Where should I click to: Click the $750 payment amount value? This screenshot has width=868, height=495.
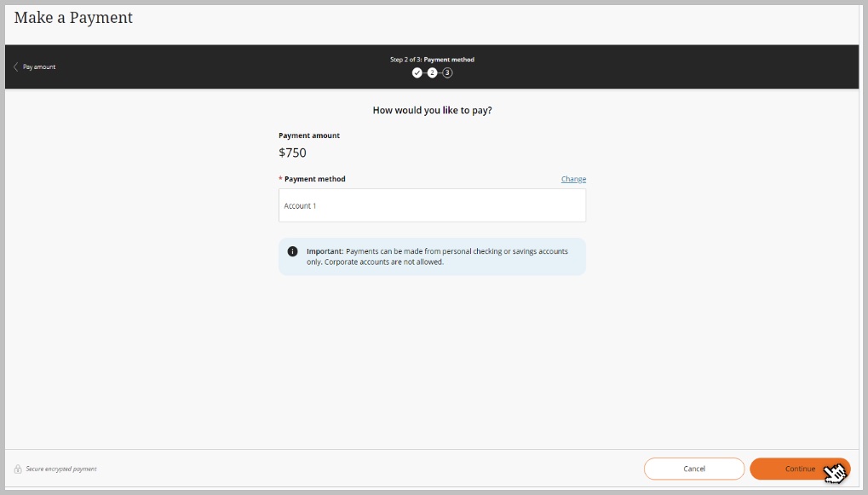pos(292,153)
